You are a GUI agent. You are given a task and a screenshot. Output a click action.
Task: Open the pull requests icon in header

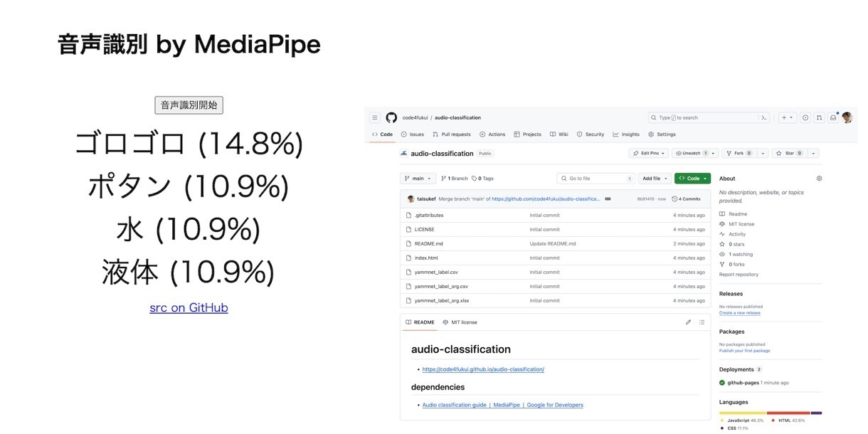point(819,117)
